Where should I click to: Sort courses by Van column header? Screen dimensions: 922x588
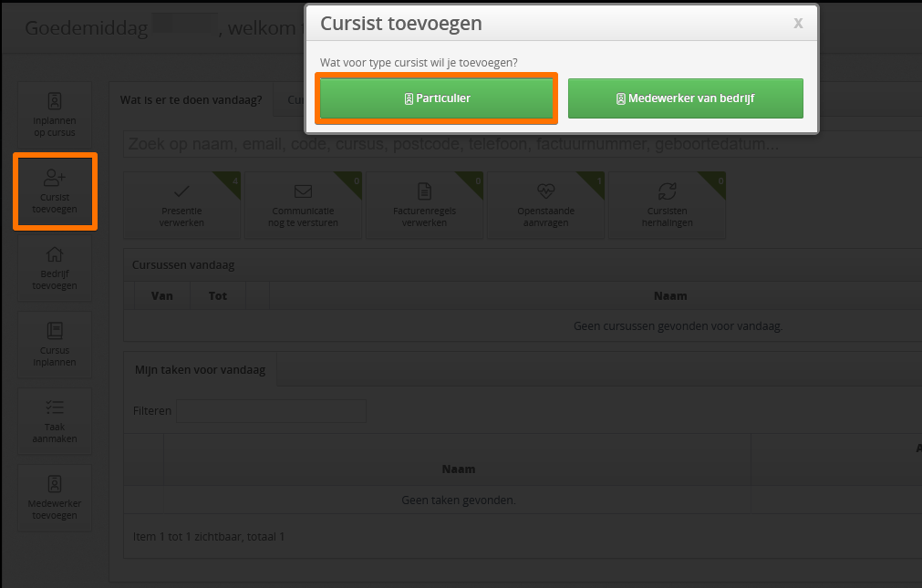(x=162, y=295)
